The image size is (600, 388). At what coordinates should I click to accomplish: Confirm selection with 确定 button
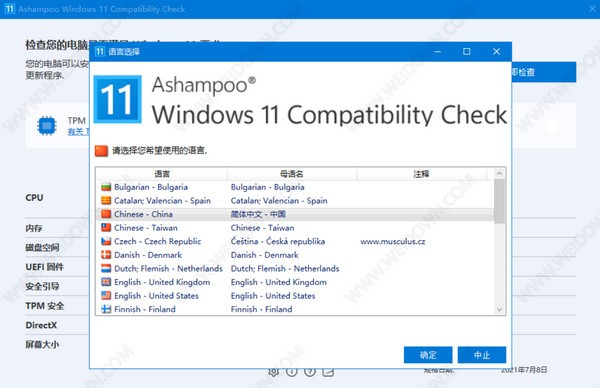[428, 355]
